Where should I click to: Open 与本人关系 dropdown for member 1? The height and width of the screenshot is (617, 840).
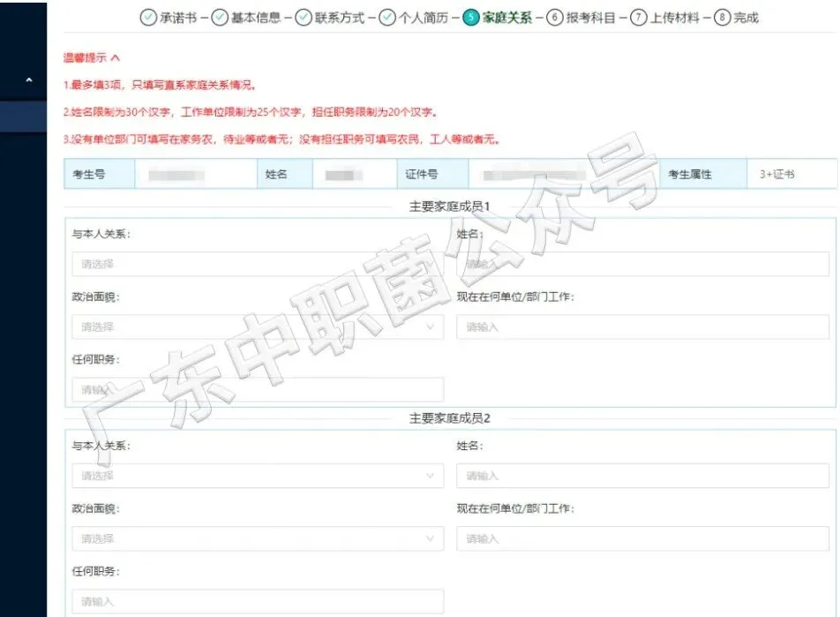258,264
